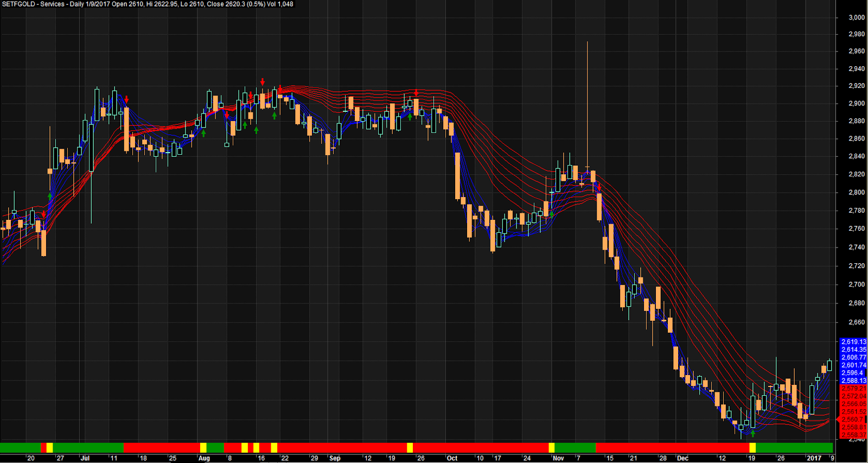Screen dimensions: 868x463
Task: Select the red 2,558.37 price label
Action: pos(853,435)
